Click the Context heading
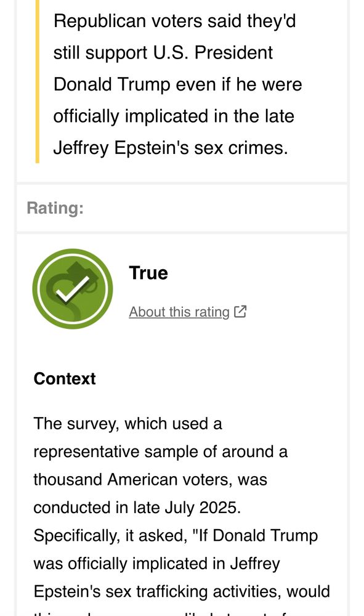 coord(65,379)
